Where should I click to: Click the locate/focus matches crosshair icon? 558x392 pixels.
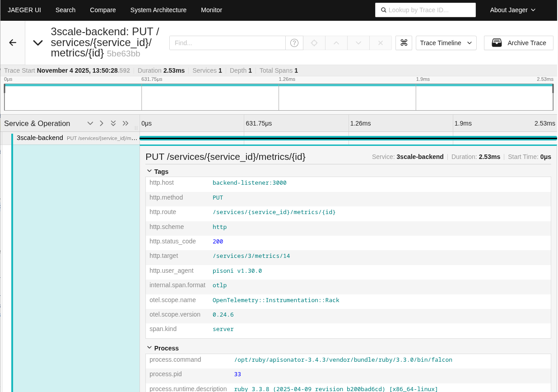click(314, 43)
